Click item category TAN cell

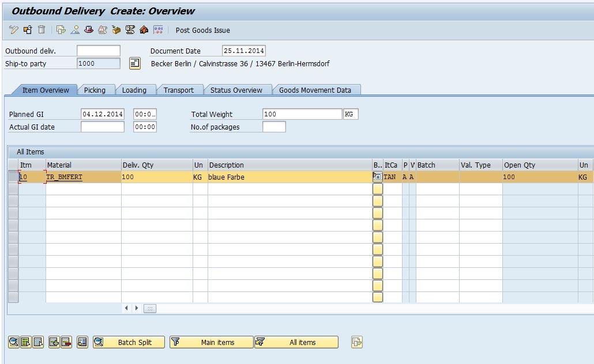(x=393, y=177)
